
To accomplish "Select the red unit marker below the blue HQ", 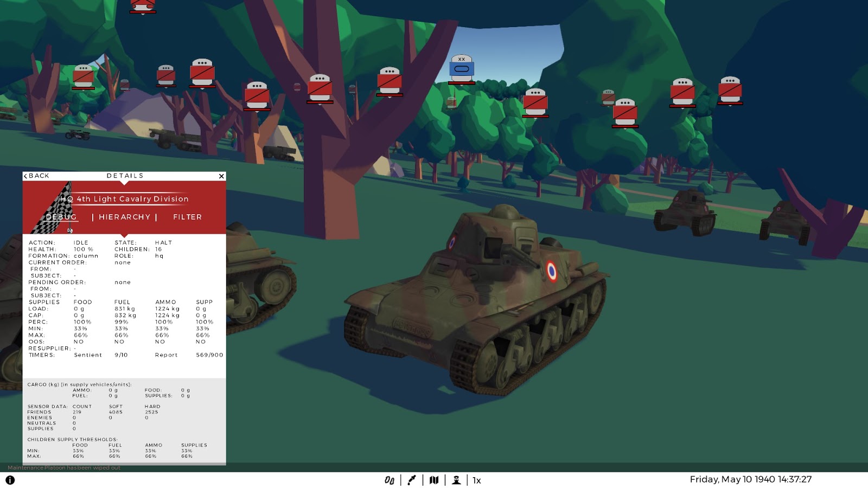I will [x=536, y=103].
